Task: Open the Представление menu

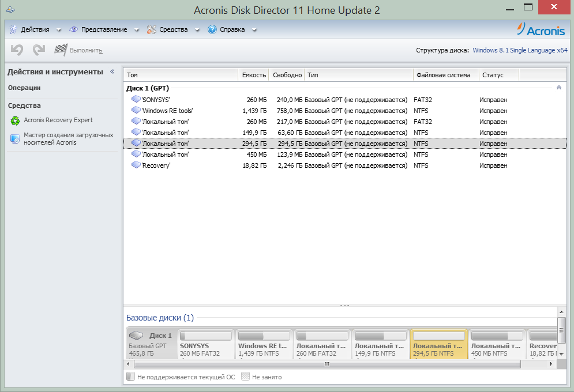Action: (x=104, y=29)
